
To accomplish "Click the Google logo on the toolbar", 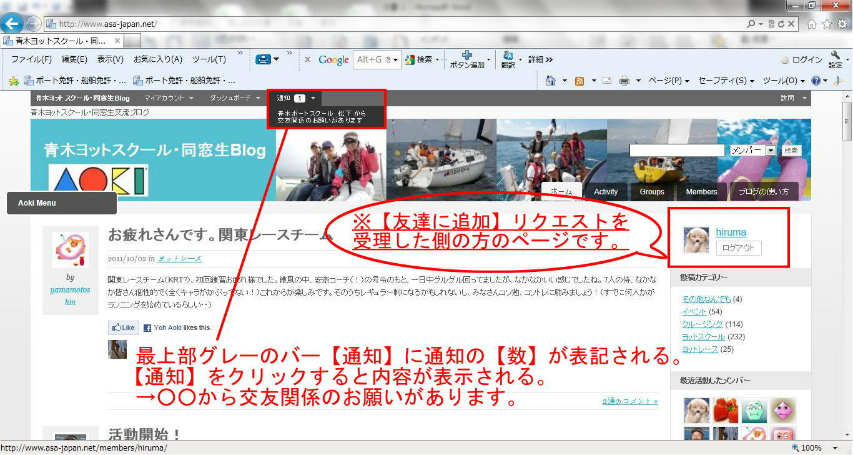I will click(333, 60).
